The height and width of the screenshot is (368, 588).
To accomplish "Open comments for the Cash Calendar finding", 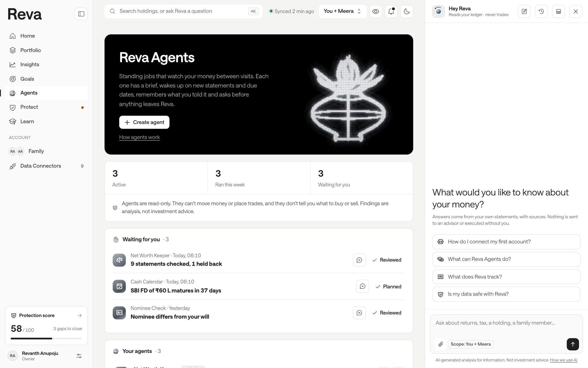I will 362,286.
